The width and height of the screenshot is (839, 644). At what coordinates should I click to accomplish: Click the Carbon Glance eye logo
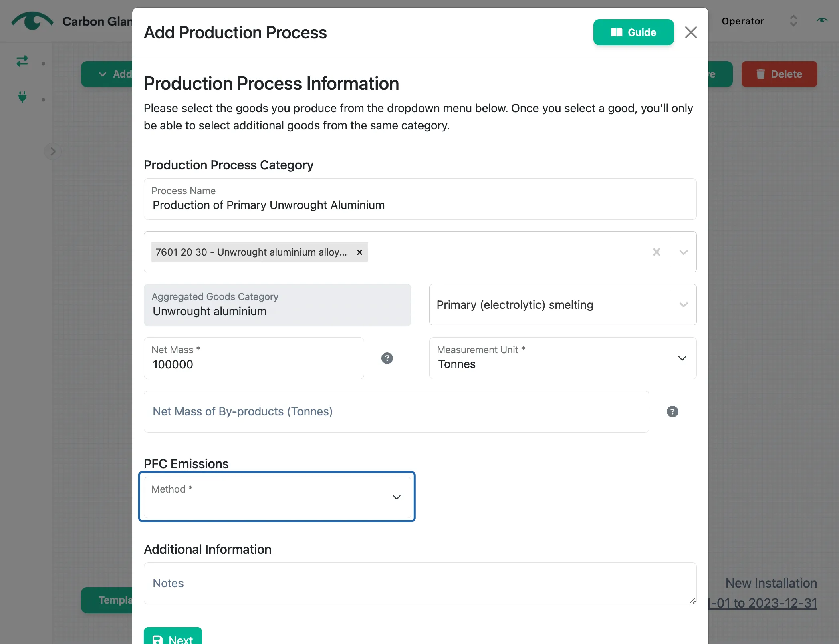coord(32,21)
